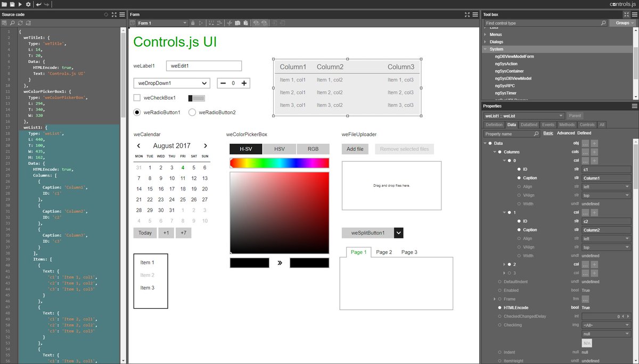Screen dimensions: 639x364
Task: Expand column 2 node in Properties
Action: click(x=504, y=264)
